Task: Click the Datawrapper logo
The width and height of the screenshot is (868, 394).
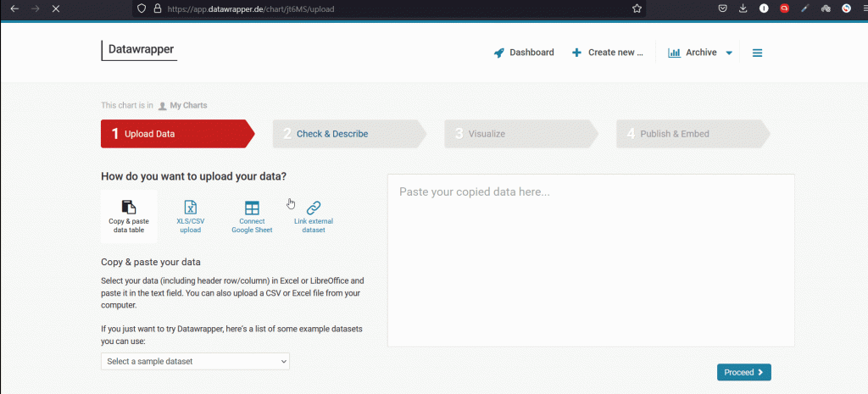Action: click(x=139, y=50)
